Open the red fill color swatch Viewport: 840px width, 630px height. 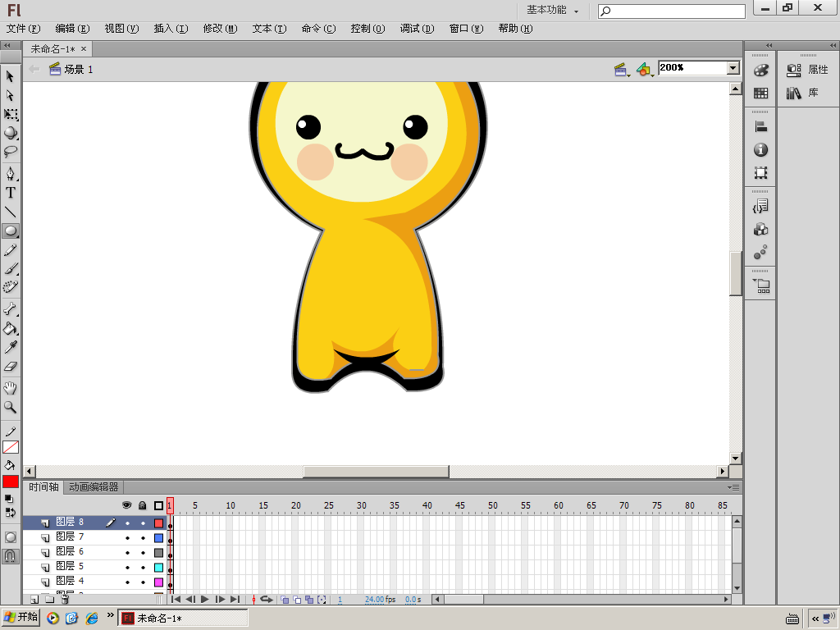point(10,482)
